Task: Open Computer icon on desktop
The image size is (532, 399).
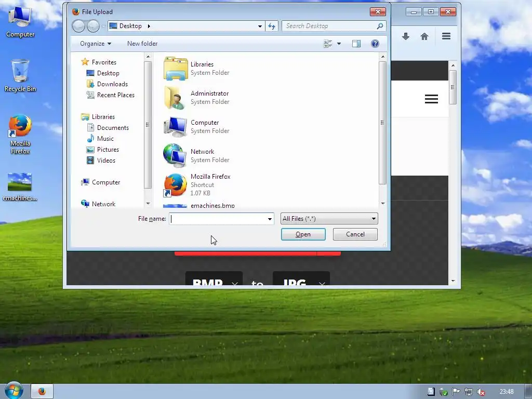Action: 20,21
